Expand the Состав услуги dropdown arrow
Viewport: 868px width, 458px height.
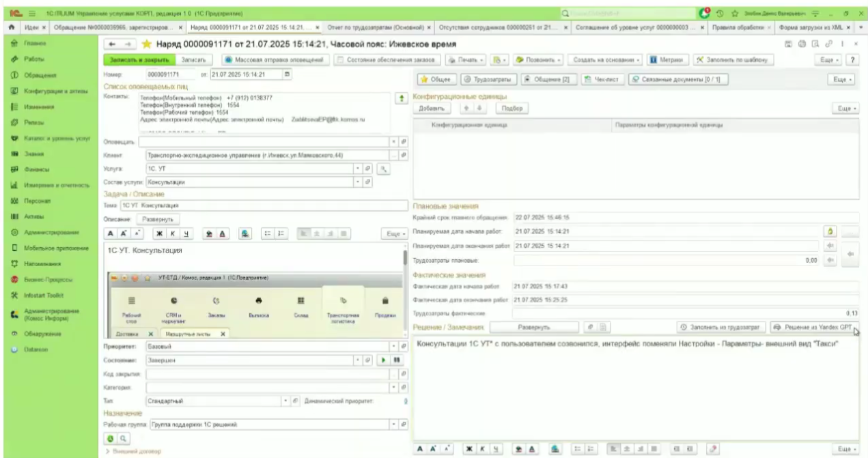pyautogui.click(x=359, y=182)
